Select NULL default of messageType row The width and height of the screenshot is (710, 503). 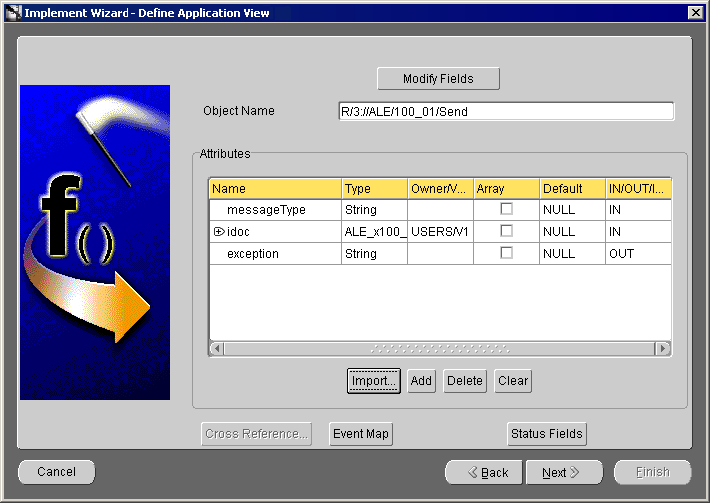[x=573, y=210]
